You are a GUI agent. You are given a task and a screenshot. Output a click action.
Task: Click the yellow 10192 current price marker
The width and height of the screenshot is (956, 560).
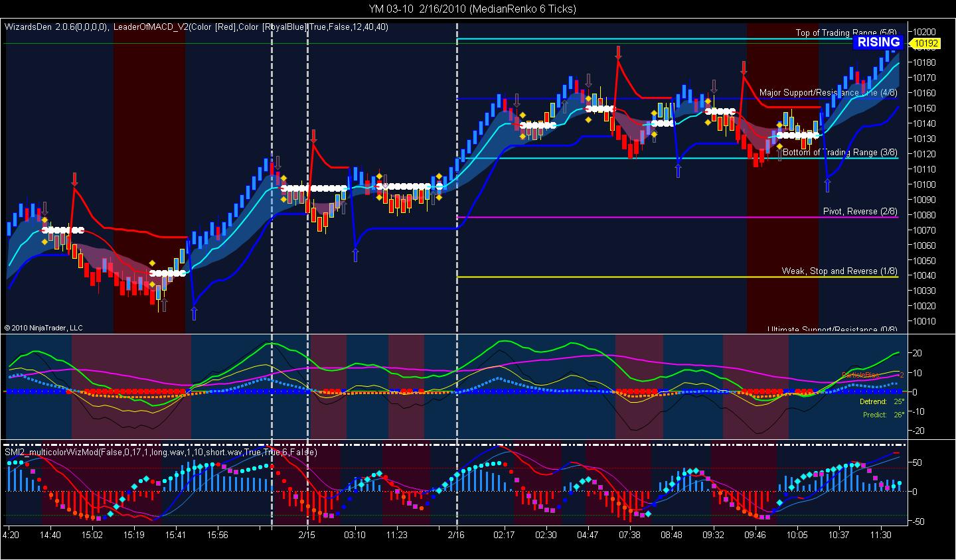[925, 44]
